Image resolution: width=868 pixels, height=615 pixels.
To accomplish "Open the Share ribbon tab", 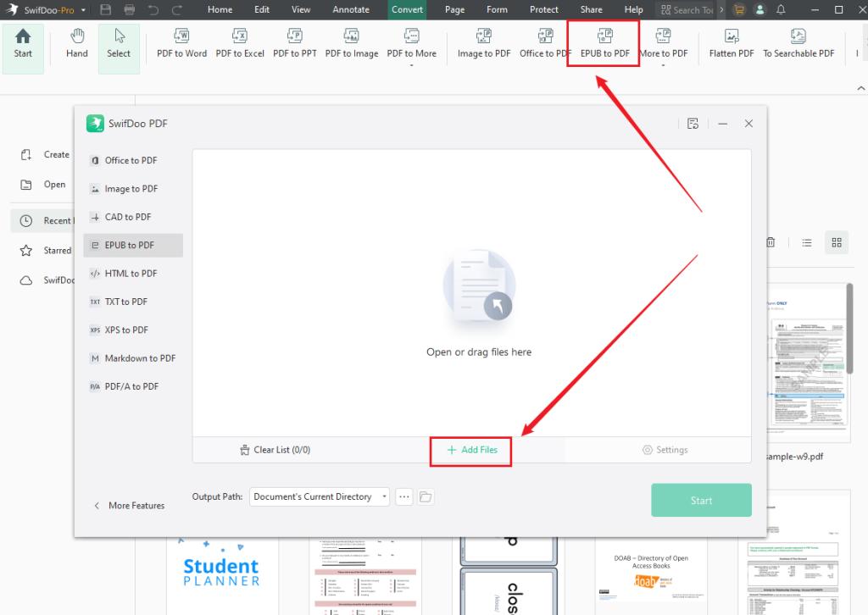I will click(x=591, y=9).
